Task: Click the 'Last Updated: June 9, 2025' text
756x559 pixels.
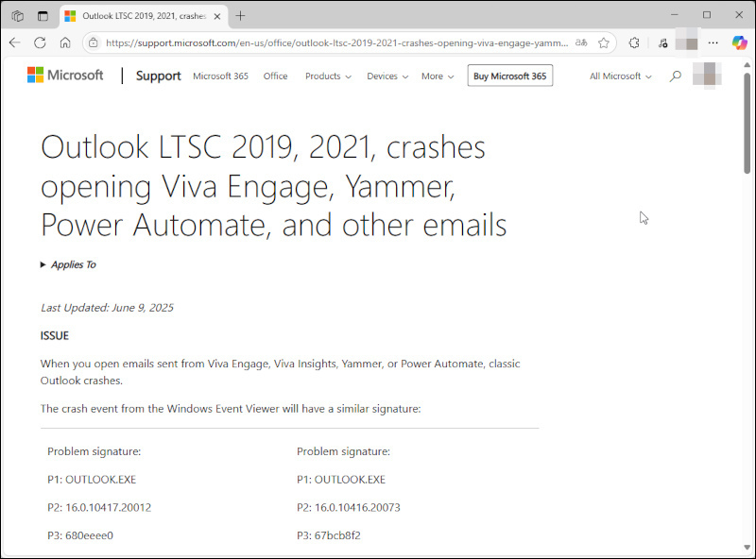Action: (x=107, y=308)
